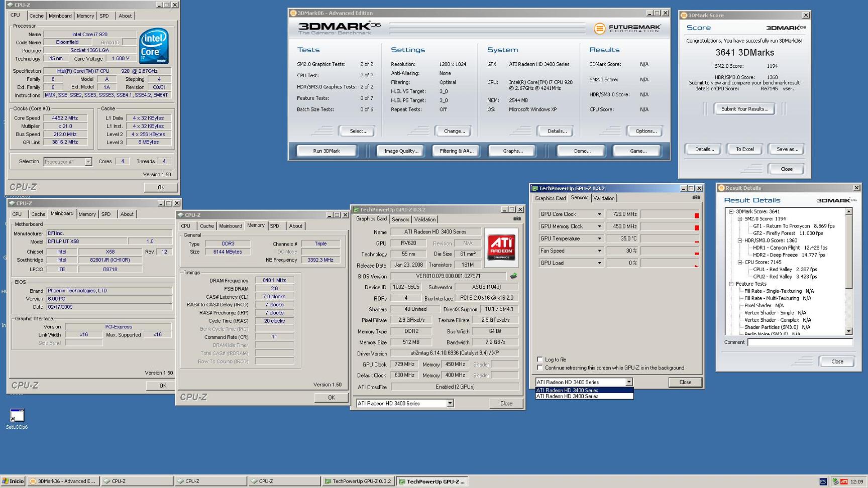This screenshot has width=868, height=488.
Task: Collapse the Feature Tests tree node
Action: pos(731,284)
